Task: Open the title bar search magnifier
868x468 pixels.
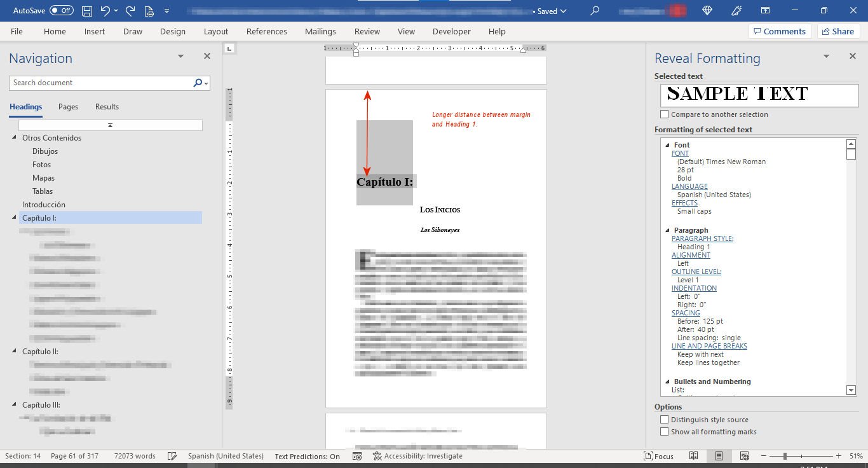Action: (x=595, y=11)
